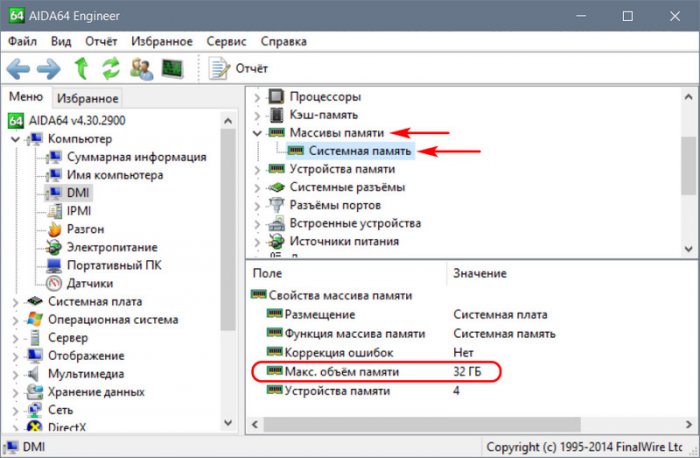Click details horizontal scroll-right arrow
The image size is (700, 458).
[x=688, y=424]
